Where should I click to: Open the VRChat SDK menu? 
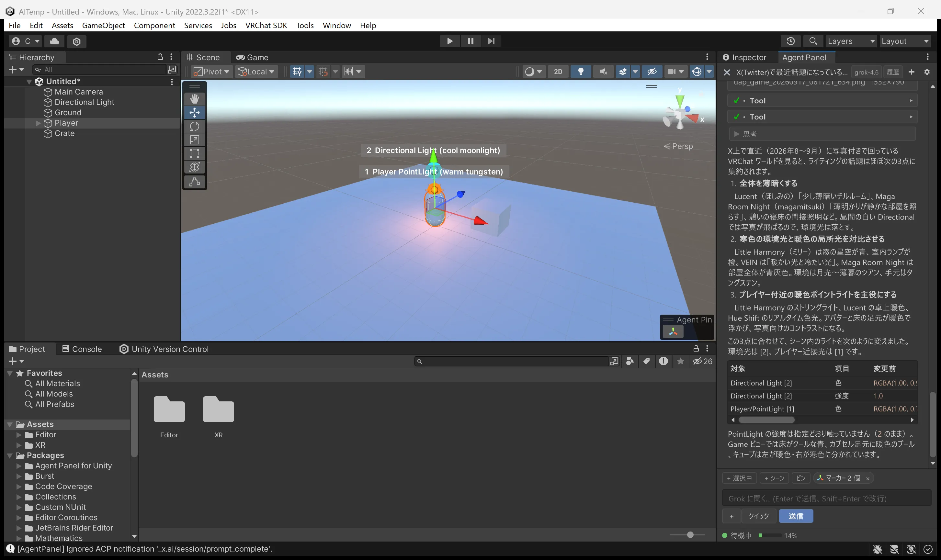click(x=266, y=25)
